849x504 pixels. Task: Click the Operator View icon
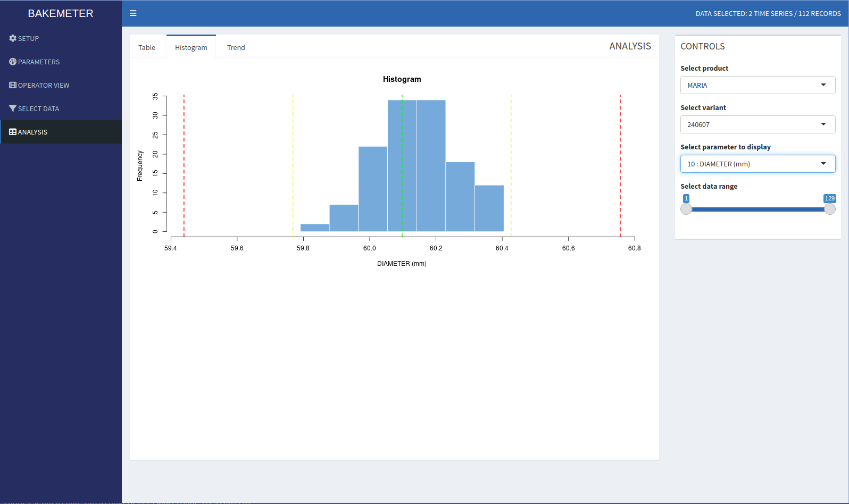[x=13, y=85]
